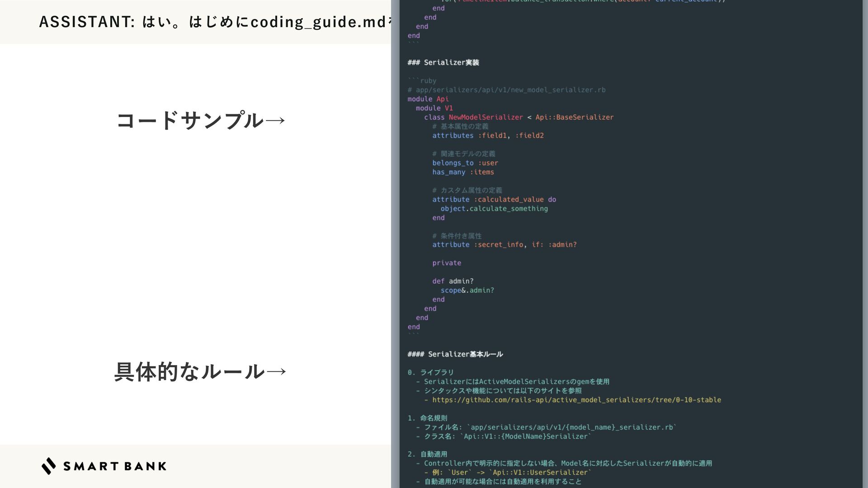
Task: Click the 'private' keyword line
Action: (x=447, y=263)
